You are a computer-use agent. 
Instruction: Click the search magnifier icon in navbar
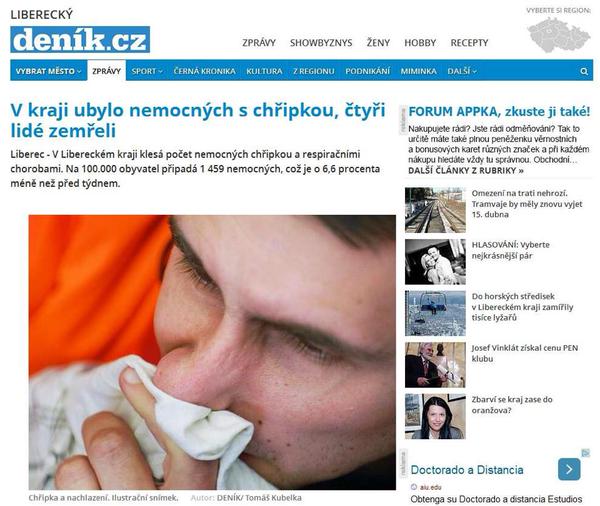pyautogui.click(x=584, y=71)
